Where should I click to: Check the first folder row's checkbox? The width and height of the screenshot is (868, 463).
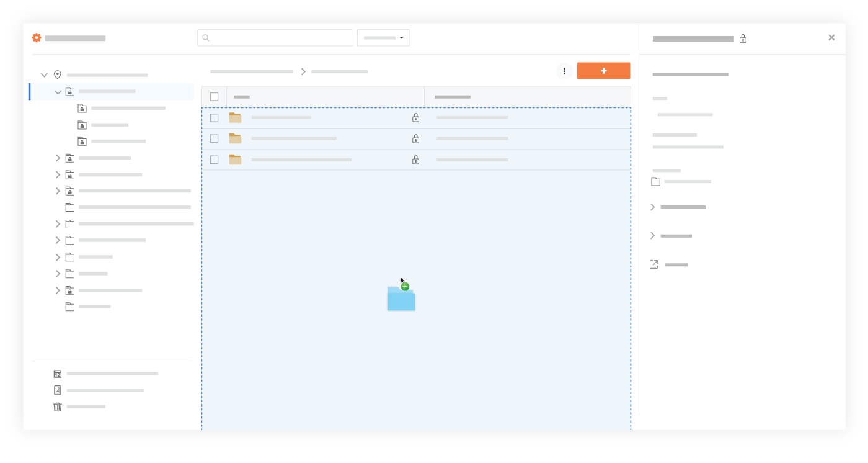214,118
